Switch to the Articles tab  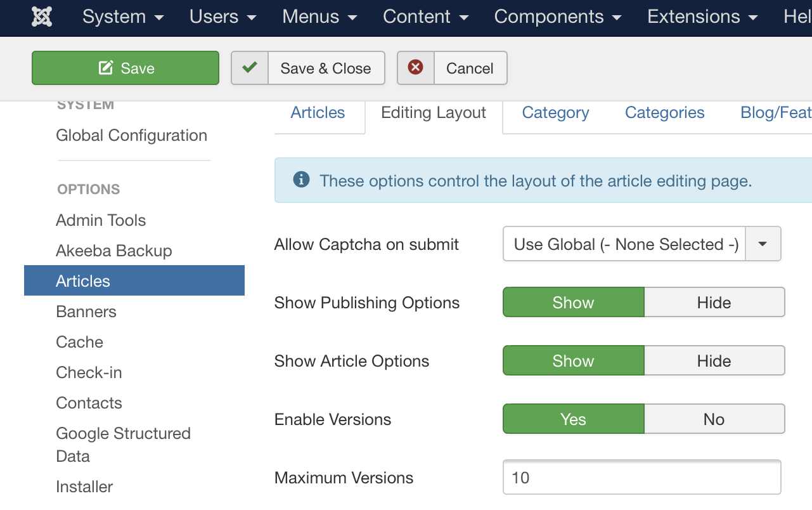[318, 112]
